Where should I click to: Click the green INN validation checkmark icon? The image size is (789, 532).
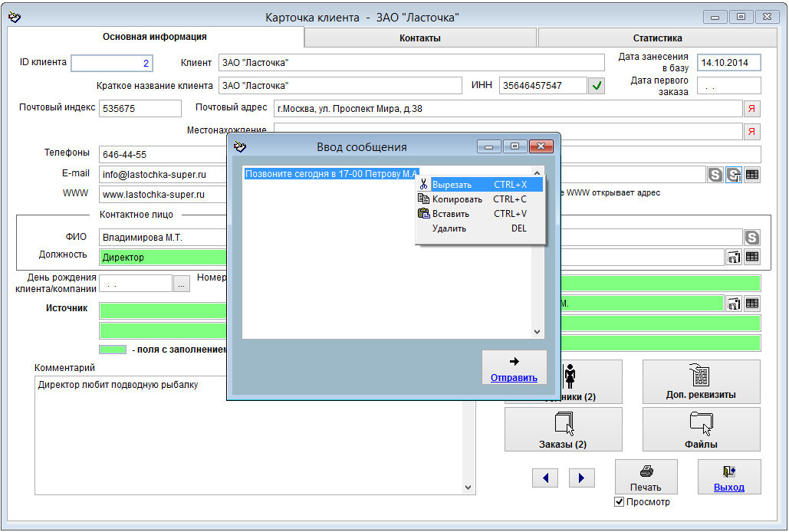click(x=597, y=86)
